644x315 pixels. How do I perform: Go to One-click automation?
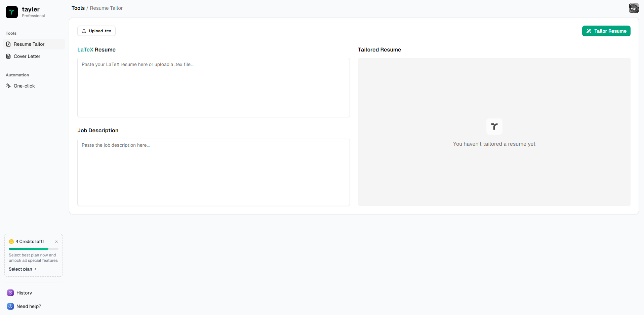[24, 86]
